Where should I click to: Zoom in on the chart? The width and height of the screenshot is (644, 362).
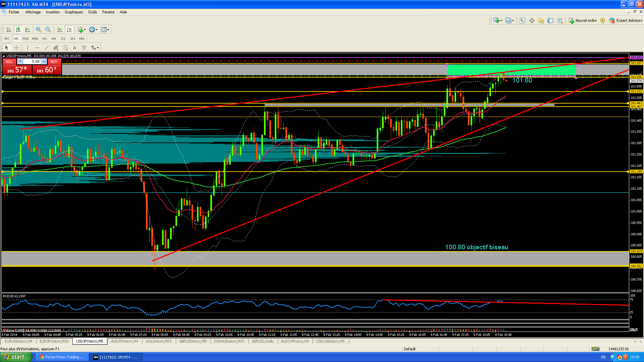pos(39,29)
